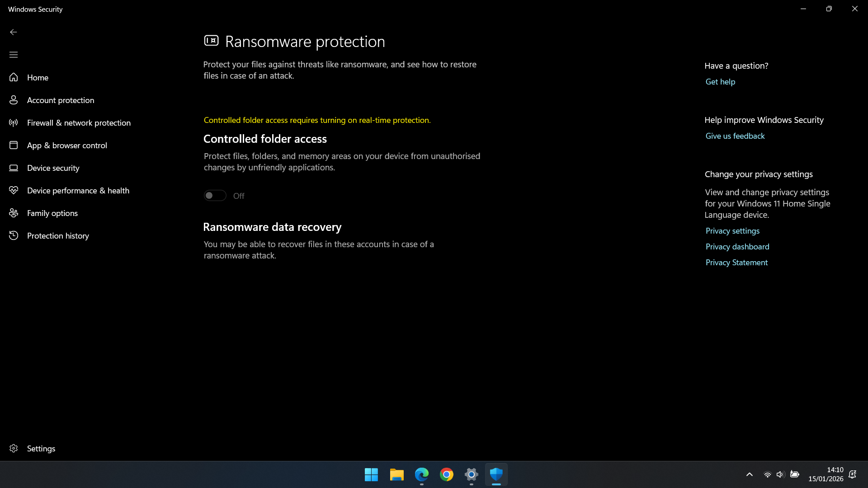Expand the hamburger navigation menu
This screenshot has width=868, height=488.
coord(14,55)
